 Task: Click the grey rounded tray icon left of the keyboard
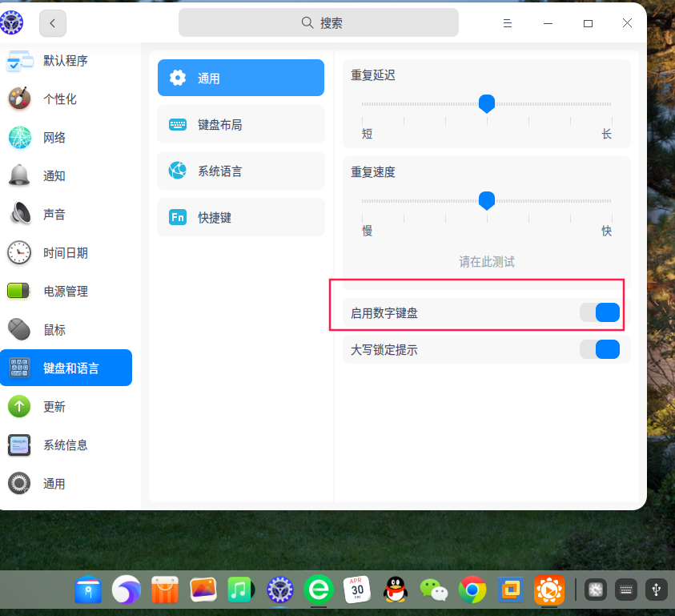tap(596, 590)
